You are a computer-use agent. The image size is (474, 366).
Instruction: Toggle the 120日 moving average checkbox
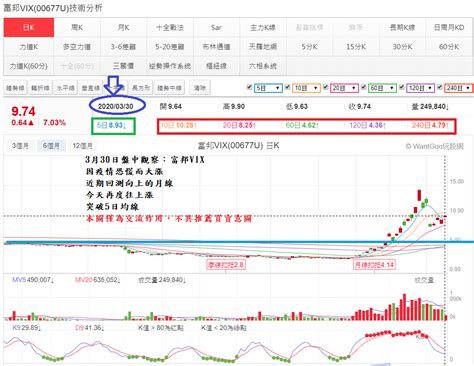click(x=402, y=87)
